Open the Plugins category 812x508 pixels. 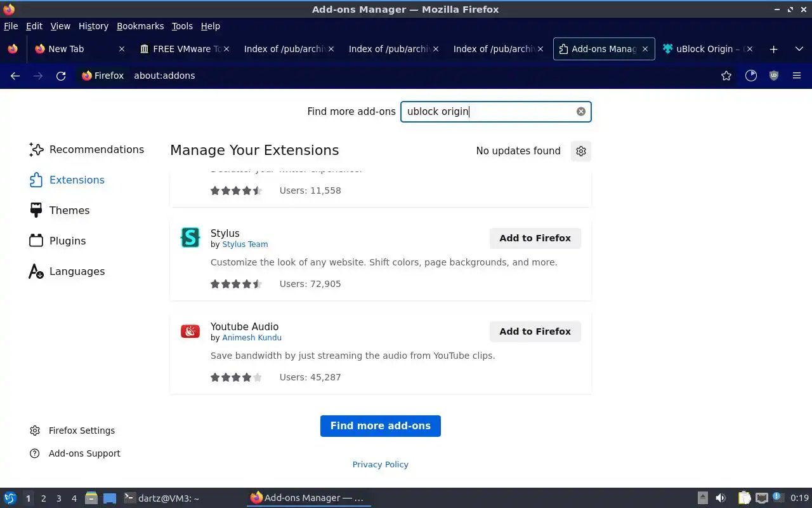pyautogui.click(x=58, y=241)
